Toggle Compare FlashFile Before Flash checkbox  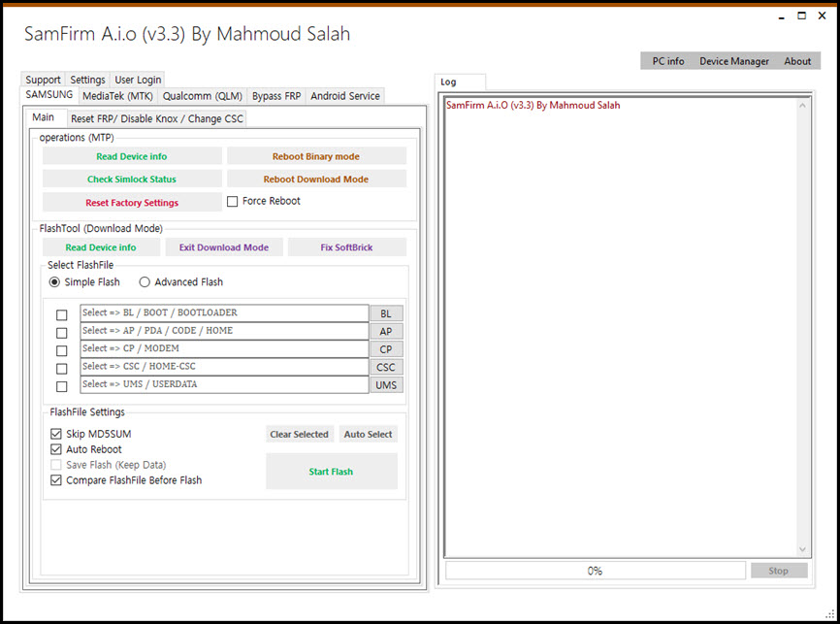[x=56, y=480]
